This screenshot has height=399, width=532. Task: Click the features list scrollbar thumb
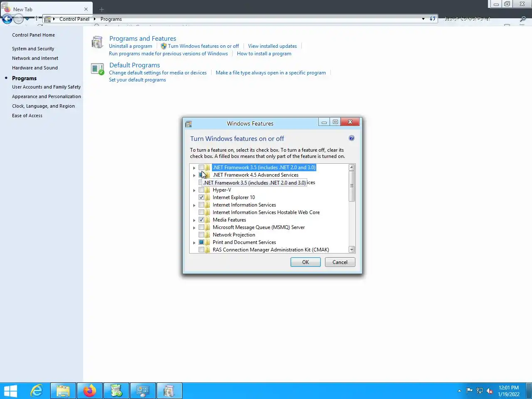(352, 186)
